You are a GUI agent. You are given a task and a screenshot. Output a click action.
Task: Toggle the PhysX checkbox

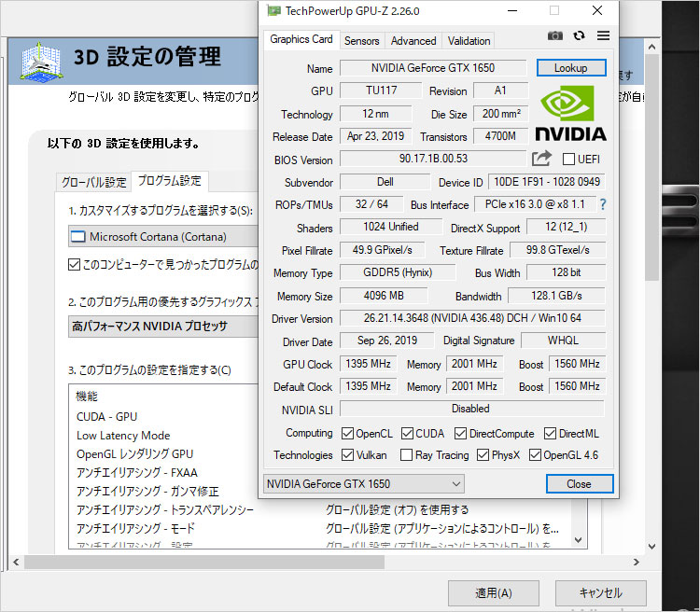483,455
